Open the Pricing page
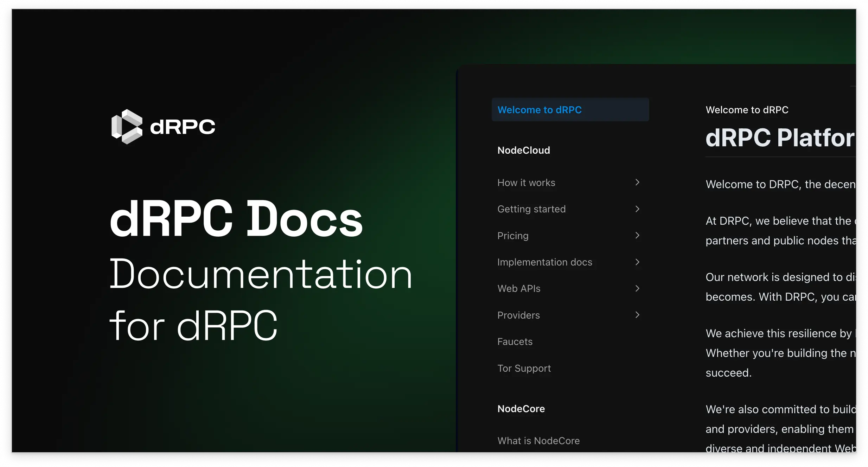This screenshot has width=868, height=467. [x=513, y=236]
